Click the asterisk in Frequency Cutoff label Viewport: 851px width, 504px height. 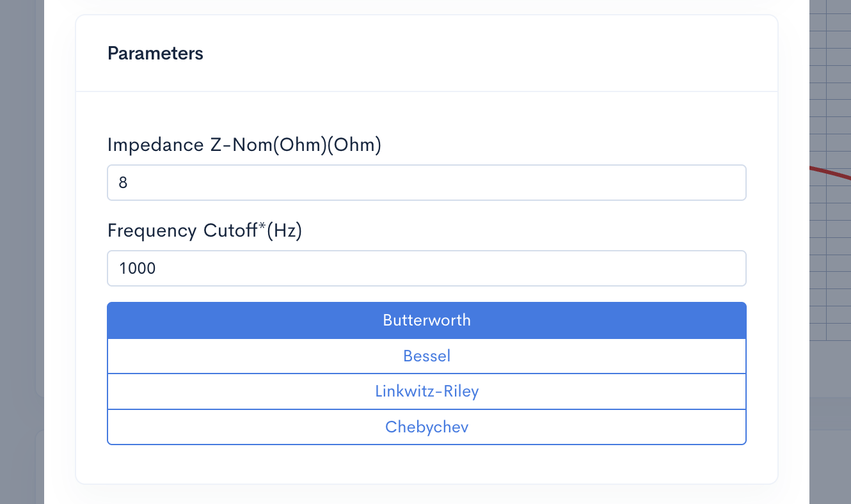pos(261,228)
